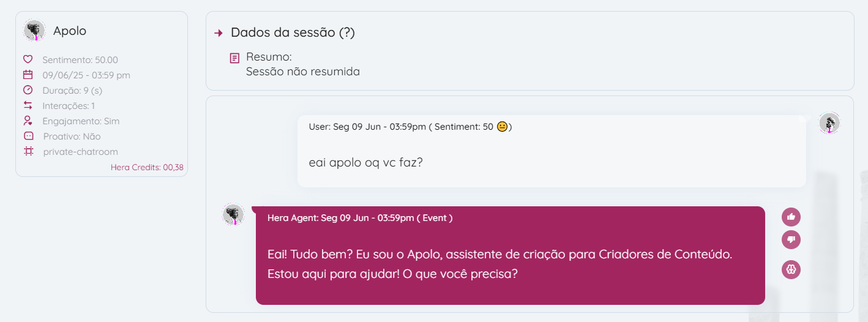Viewport: 868px width, 322px height.
Task: Click the hashtag icon beside private-chatroom
Action: [x=28, y=151]
